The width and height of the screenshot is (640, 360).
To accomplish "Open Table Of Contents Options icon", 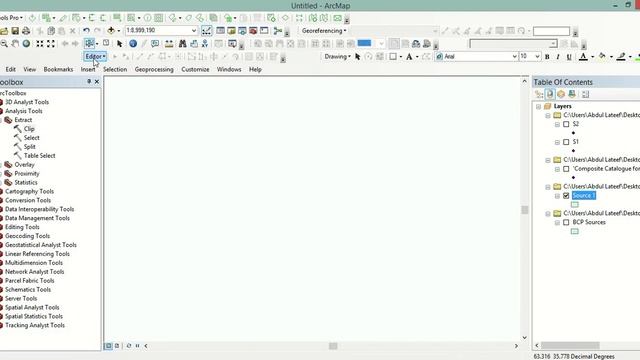I will [585, 94].
